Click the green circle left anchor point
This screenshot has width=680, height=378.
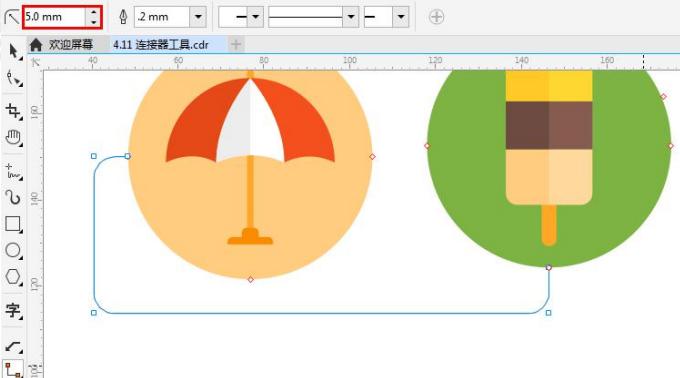[x=427, y=146]
